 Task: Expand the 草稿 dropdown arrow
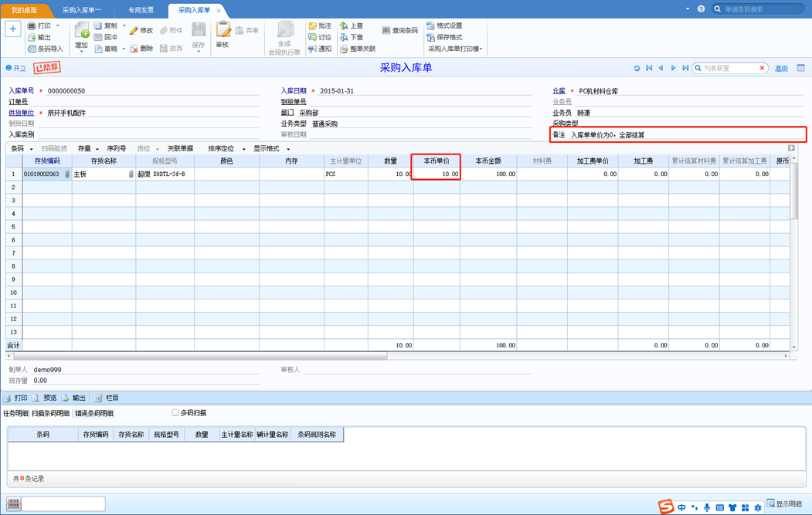pyautogui.click(x=124, y=49)
